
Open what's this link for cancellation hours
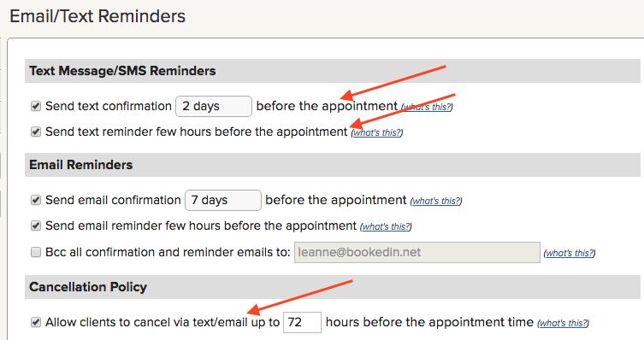pyautogui.click(x=563, y=323)
